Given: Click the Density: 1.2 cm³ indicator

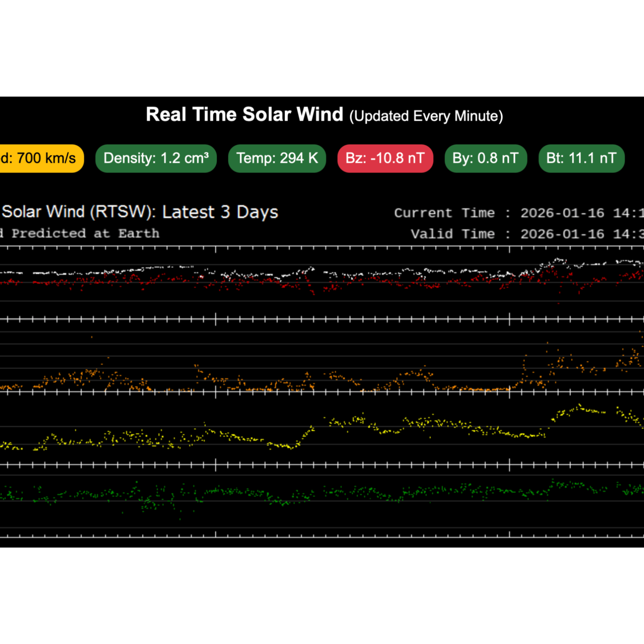Looking at the screenshot, I should (156, 158).
